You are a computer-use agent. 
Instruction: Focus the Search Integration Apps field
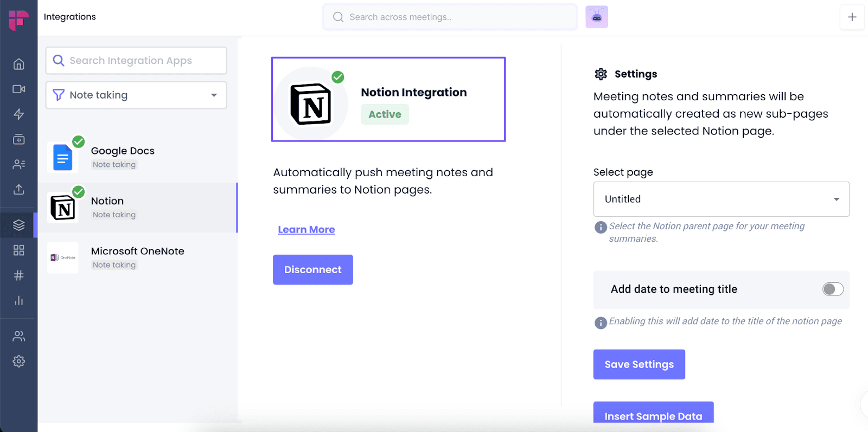pyautogui.click(x=136, y=60)
